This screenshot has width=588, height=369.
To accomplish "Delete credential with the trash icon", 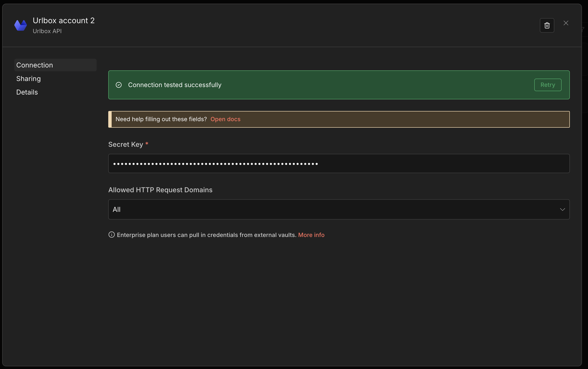I will click(x=547, y=25).
